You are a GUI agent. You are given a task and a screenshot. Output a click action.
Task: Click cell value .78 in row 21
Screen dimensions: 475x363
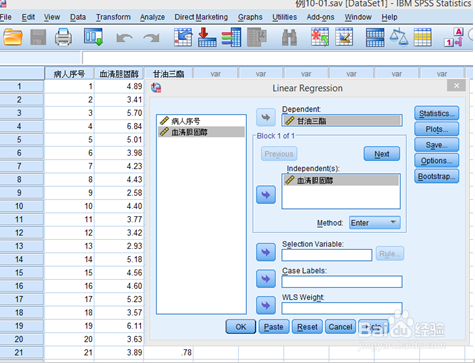tap(168, 352)
